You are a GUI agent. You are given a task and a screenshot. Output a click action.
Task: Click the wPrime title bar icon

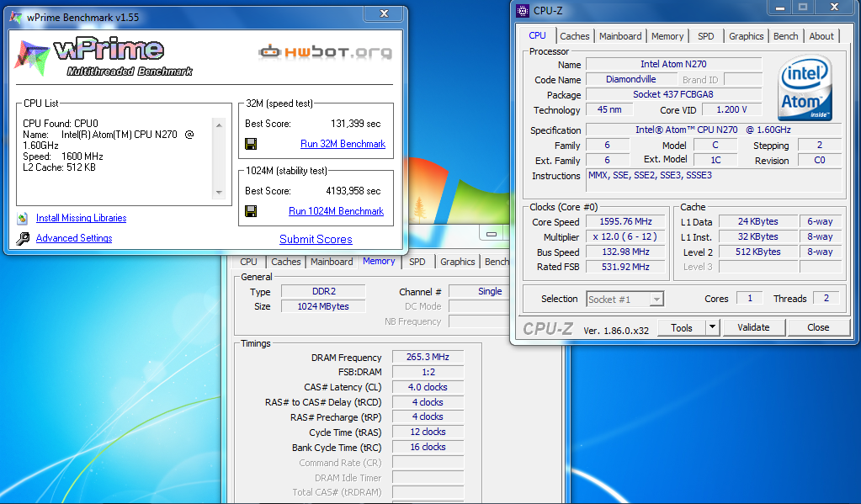coord(17,17)
